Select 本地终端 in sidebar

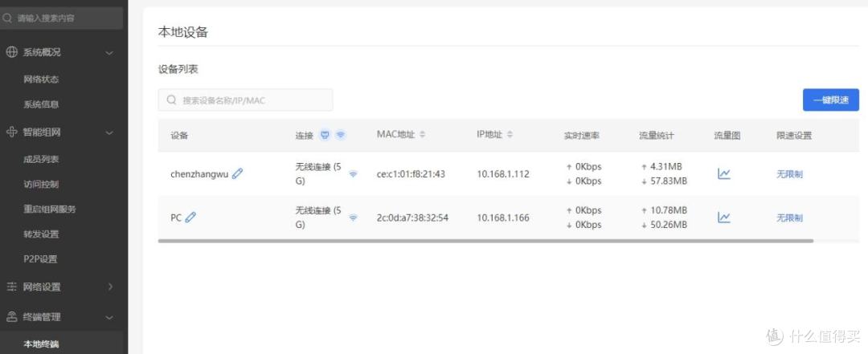coord(41,344)
